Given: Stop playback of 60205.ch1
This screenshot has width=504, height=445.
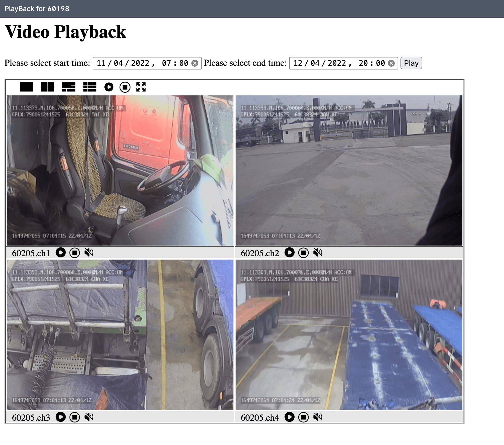Looking at the screenshot, I should pyautogui.click(x=75, y=253).
